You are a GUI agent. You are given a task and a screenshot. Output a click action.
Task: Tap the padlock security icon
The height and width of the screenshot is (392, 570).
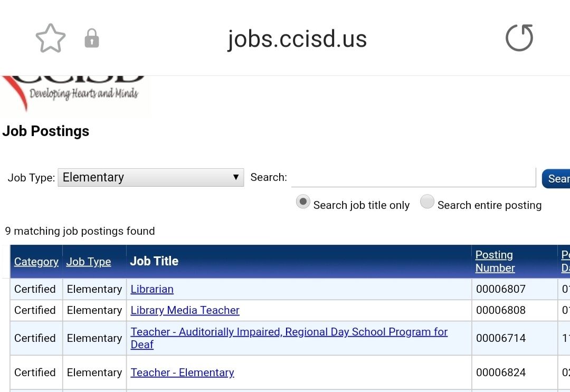[x=92, y=39]
